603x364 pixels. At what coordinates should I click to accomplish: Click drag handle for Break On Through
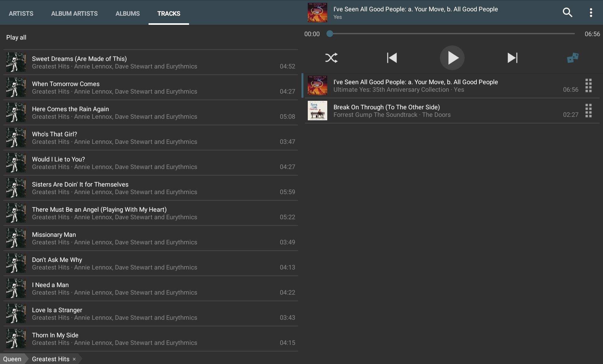[x=588, y=111]
